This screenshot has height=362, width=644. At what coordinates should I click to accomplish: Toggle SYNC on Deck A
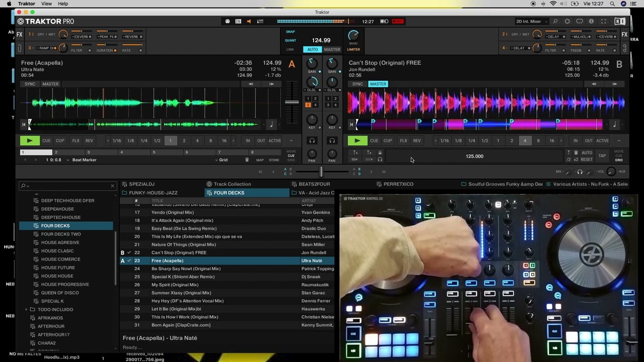pos(30,84)
